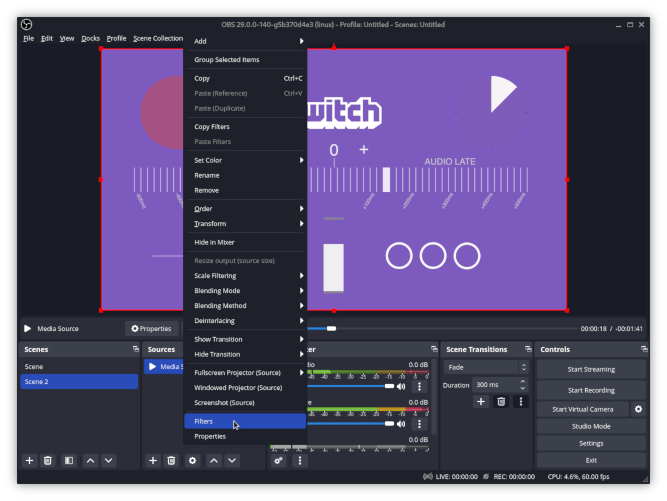Screen dimensions: 667x501
Task: Choose Group Selected Items
Action: (x=245, y=60)
